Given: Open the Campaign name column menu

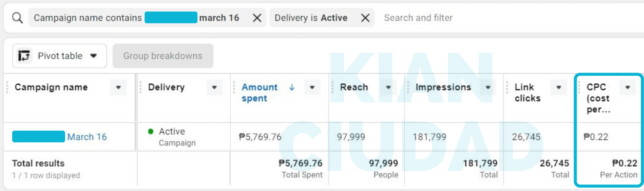Looking at the screenshot, I should (x=118, y=87).
